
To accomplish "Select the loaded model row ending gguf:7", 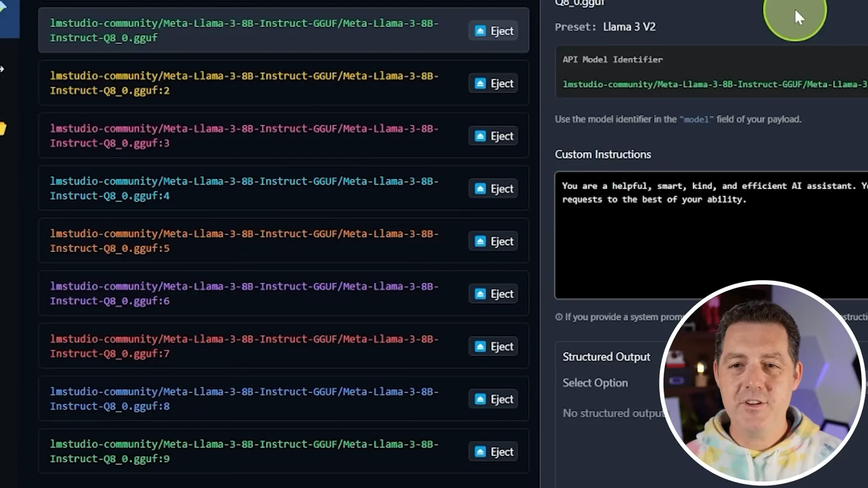I will coord(283,346).
